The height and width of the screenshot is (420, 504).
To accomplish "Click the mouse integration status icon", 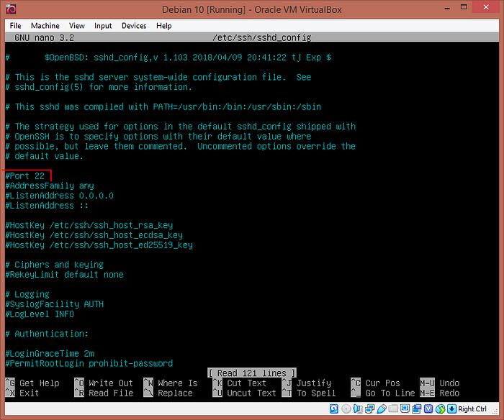I will click(441, 408).
